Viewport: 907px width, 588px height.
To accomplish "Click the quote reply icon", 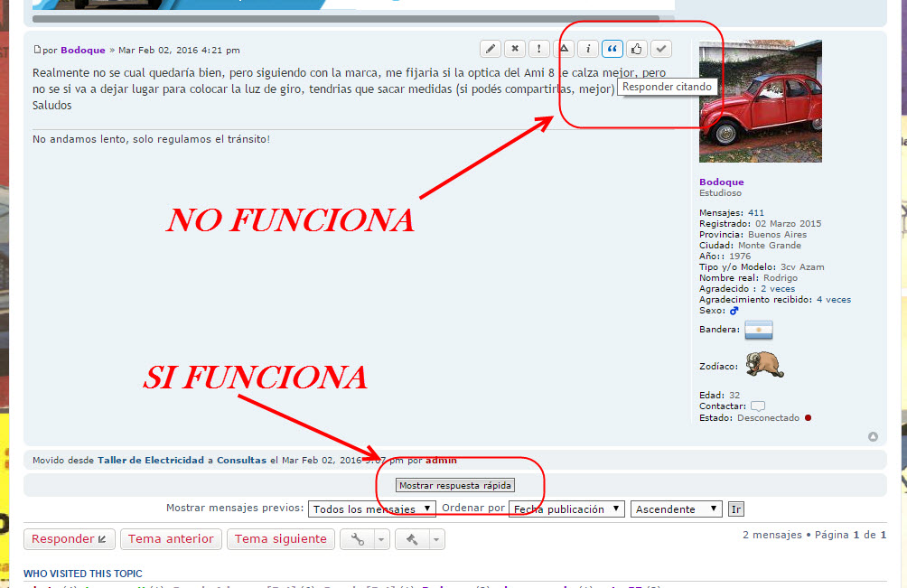I will coord(612,49).
